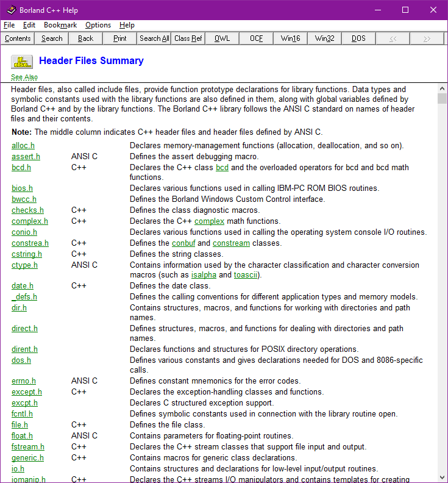Open the Bookmark menu

coord(60,25)
